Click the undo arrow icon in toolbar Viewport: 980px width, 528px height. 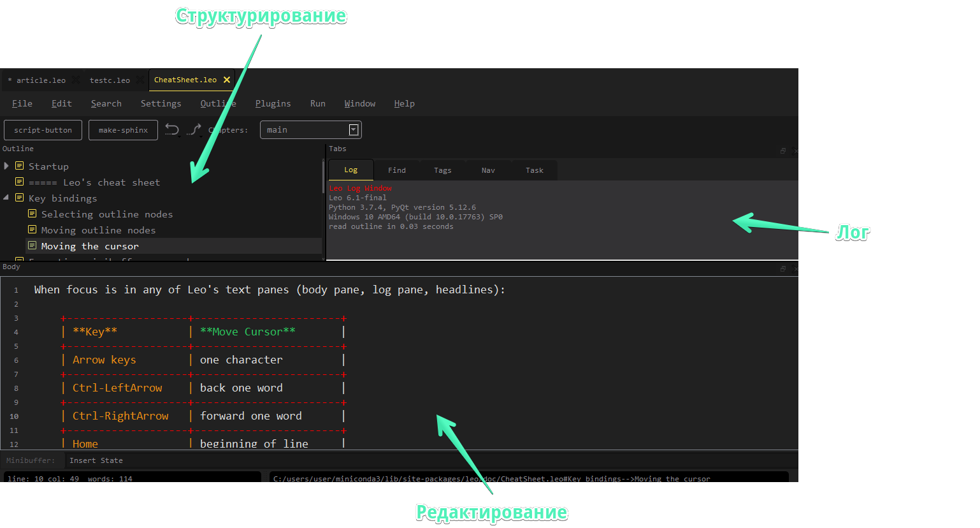coord(172,129)
